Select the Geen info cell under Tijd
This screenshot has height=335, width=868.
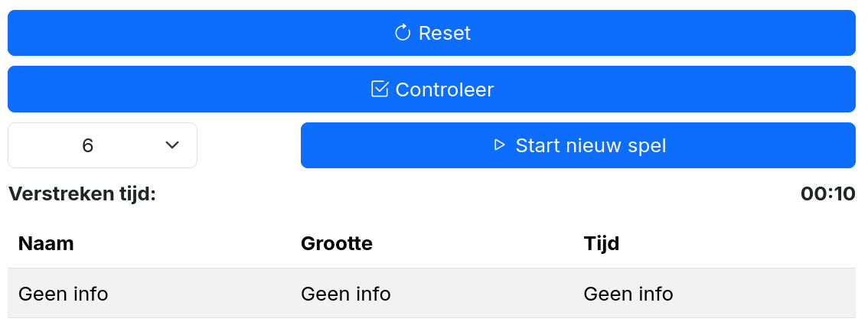628,294
